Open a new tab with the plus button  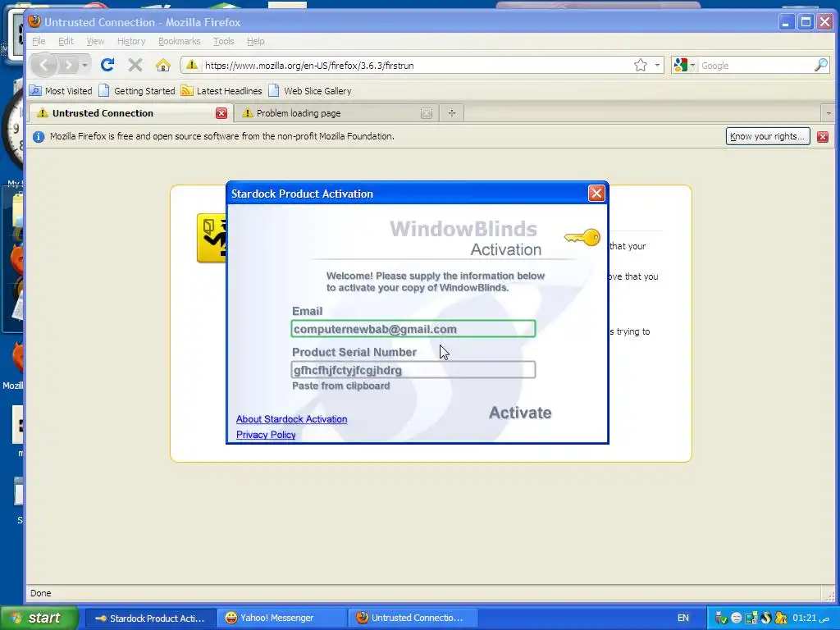pos(452,113)
